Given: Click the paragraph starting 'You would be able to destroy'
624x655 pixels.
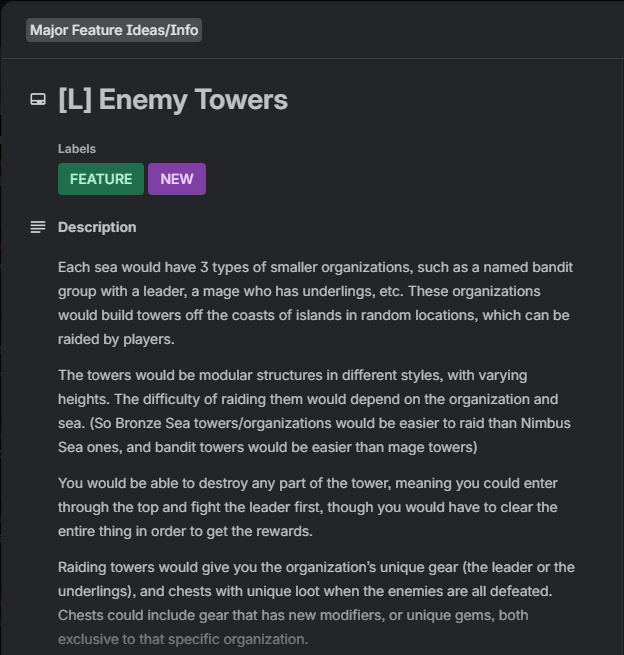Looking at the screenshot, I should 307,507.
